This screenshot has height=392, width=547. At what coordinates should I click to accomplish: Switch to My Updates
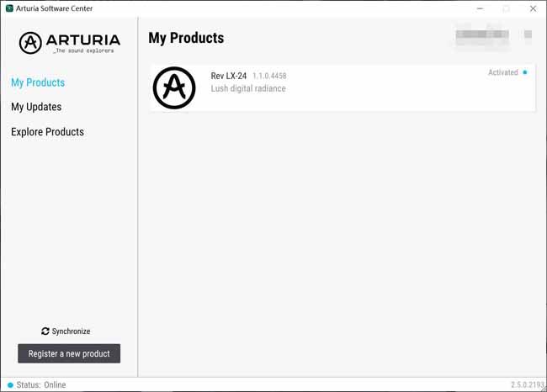pyautogui.click(x=36, y=107)
